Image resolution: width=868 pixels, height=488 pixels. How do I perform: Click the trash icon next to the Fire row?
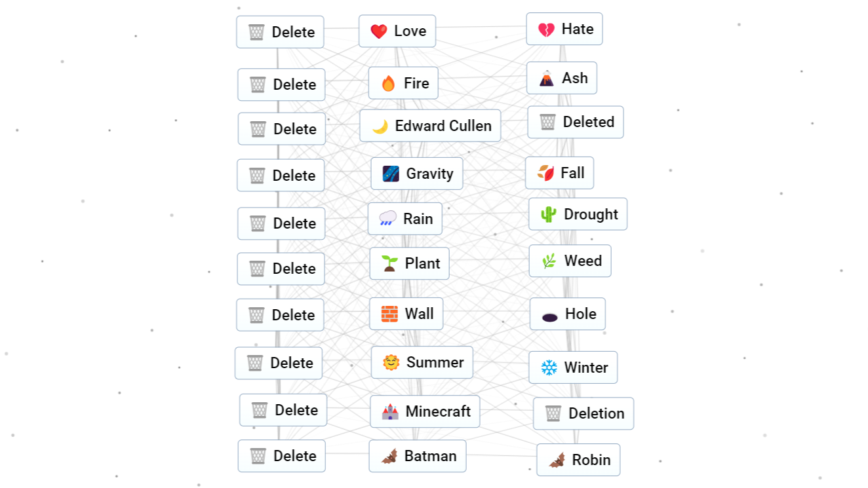(x=256, y=84)
